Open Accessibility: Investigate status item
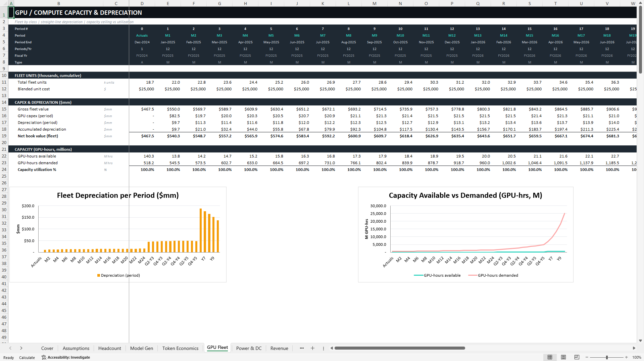 (x=66, y=357)
